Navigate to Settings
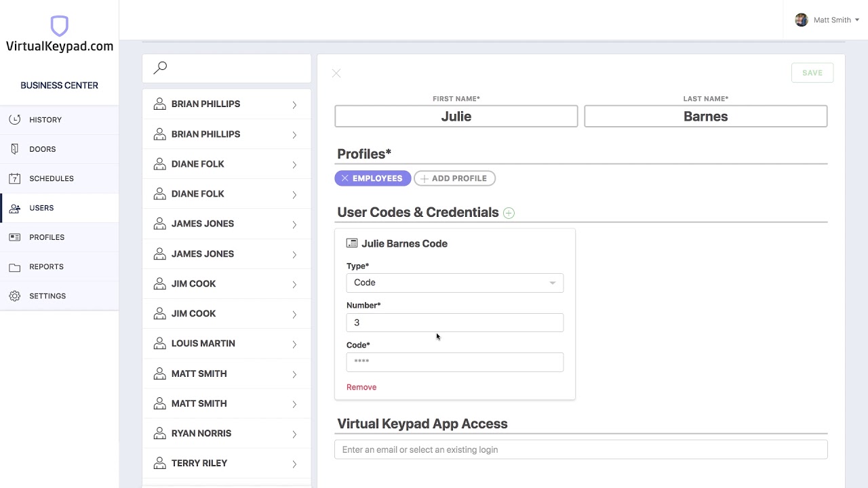 pos(47,296)
